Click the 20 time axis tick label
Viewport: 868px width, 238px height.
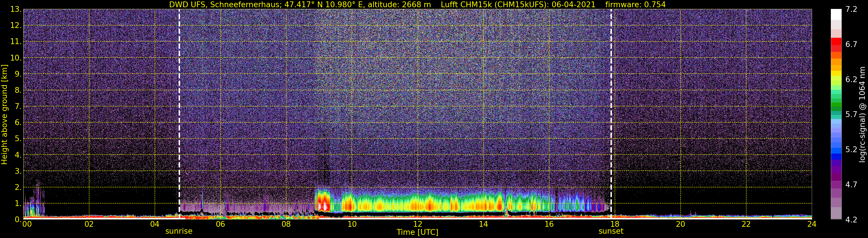pyautogui.click(x=680, y=224)
